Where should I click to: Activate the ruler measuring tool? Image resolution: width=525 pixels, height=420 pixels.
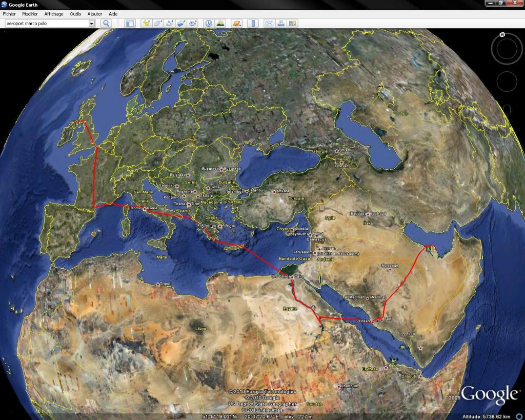coord(253,23)
